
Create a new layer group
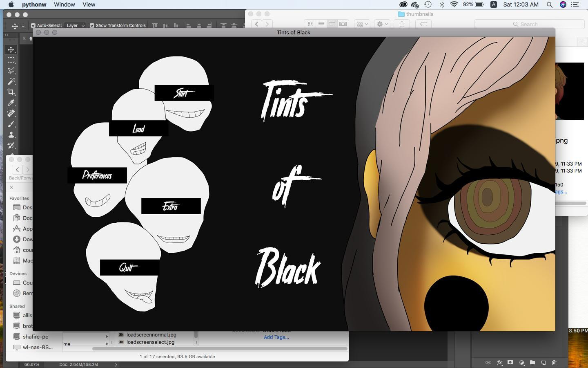(532, 363)
